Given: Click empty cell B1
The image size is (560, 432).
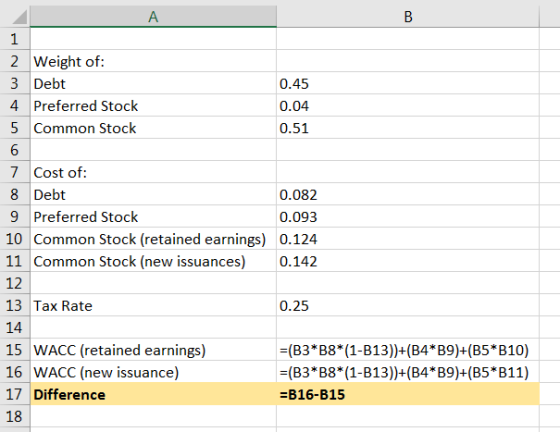Looking at the screenshot, I should pos(408,39).
